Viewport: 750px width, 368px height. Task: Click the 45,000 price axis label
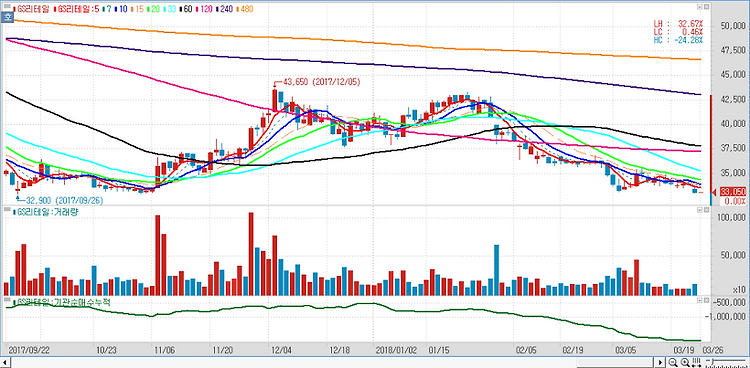[x=733, y=75]
